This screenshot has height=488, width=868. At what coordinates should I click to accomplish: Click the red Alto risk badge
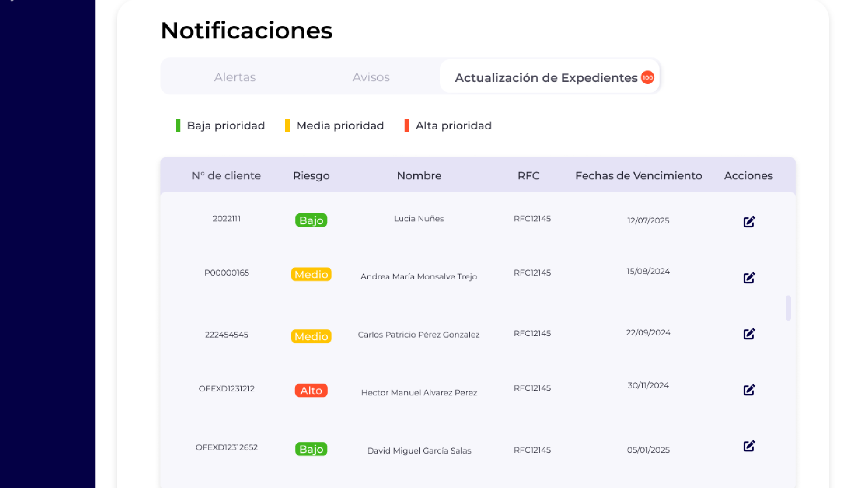tap(311, 390)
